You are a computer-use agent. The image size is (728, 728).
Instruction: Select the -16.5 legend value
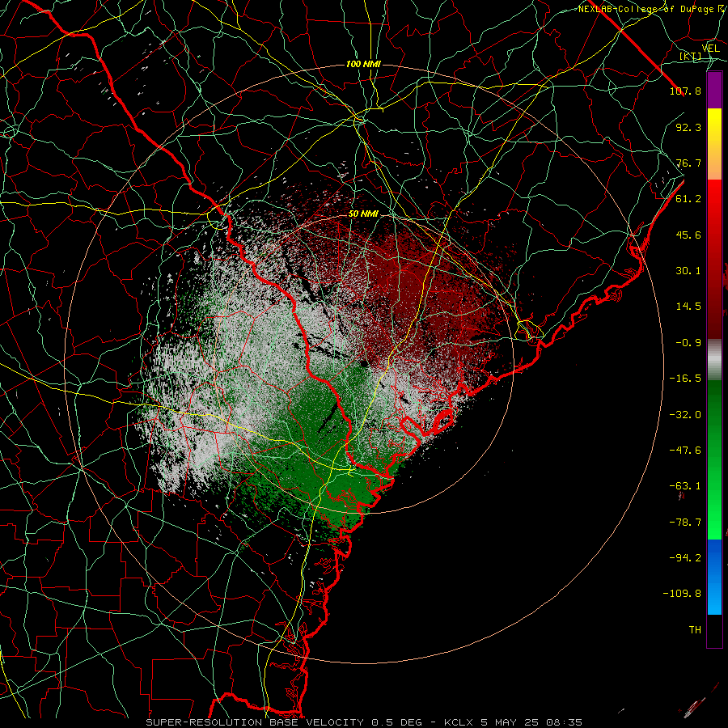tap(685, 379)
